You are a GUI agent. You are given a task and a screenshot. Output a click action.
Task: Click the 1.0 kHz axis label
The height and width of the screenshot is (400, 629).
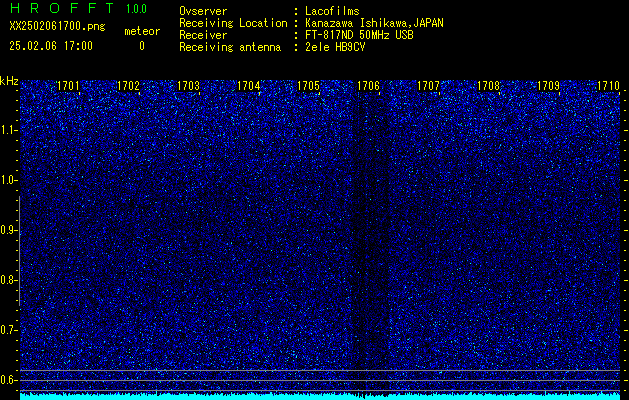(8, 181)
